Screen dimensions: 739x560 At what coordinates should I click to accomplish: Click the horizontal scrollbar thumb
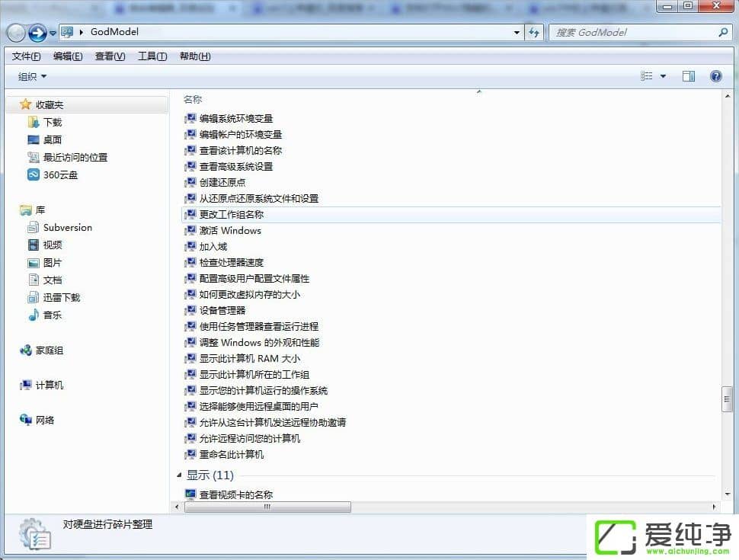(267, 507)
